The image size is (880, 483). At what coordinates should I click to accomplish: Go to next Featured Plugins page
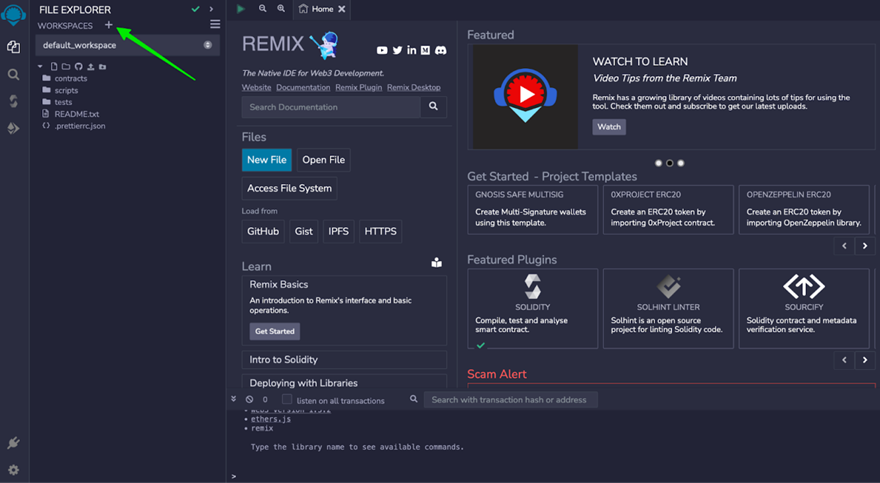point(865,360)
